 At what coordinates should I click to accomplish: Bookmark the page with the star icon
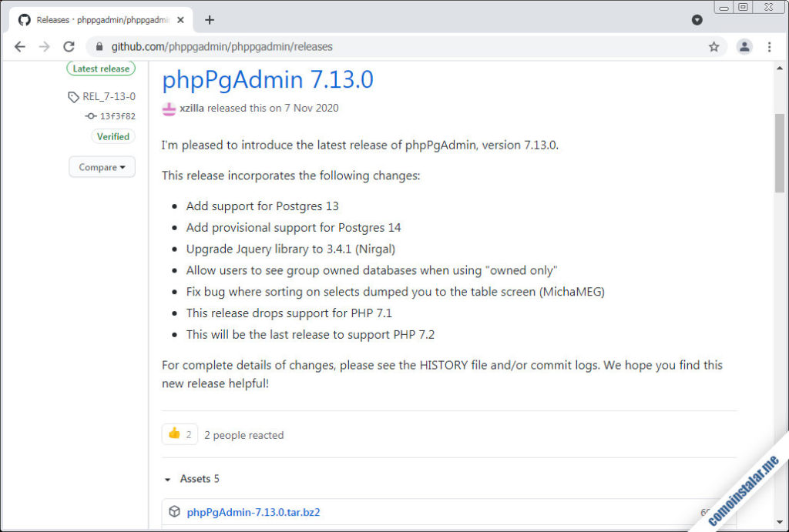point(713,46)
